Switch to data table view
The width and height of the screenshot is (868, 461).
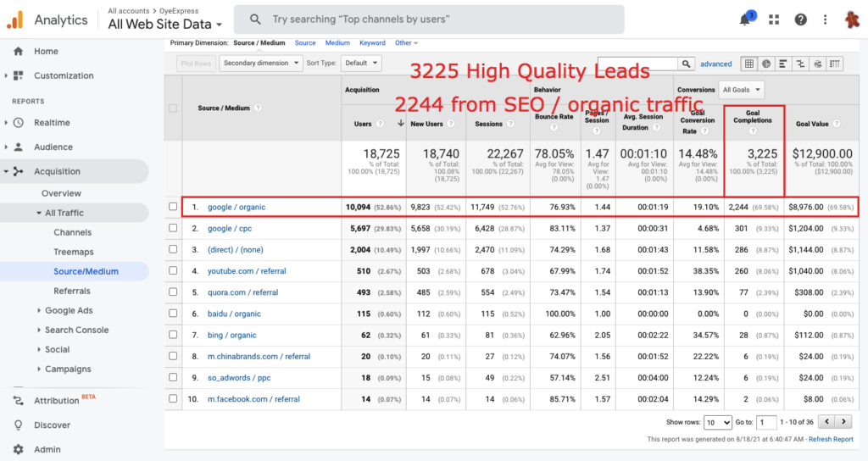pyautogui.click(x=749, y=64)
